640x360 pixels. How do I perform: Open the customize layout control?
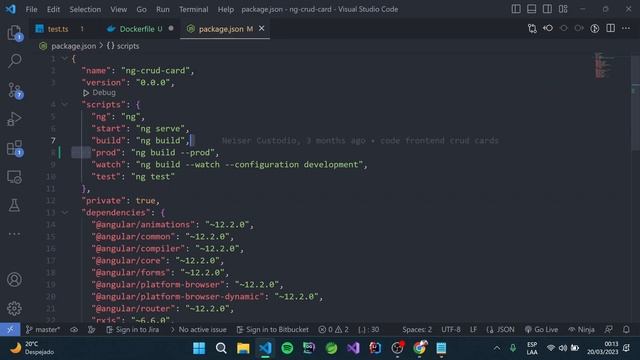click(x=563, y=9)
